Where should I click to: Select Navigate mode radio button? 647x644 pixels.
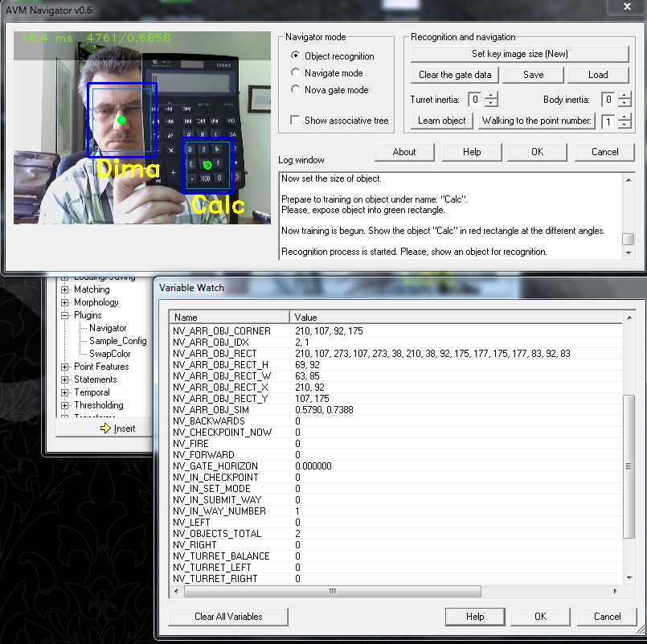[296, 73]
